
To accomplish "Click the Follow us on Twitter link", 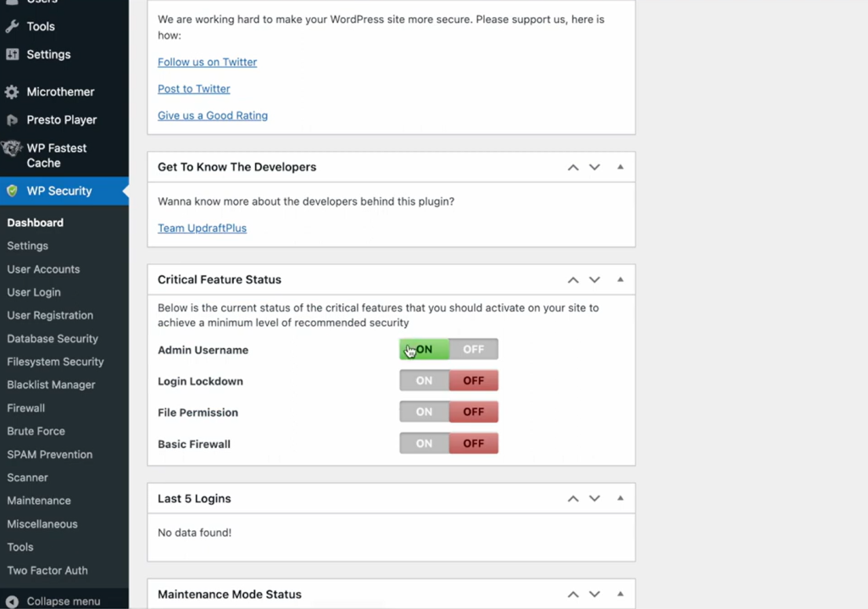I will [x=207, y=62].
